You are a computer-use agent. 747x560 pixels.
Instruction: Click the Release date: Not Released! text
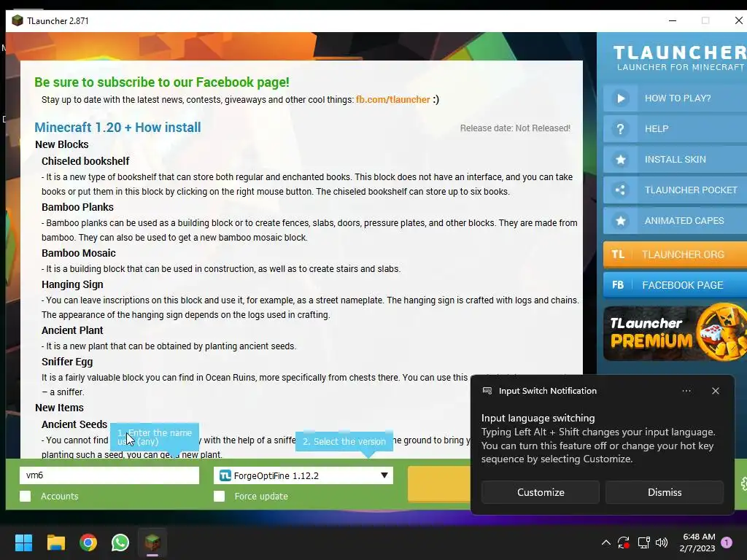pos(515,128)
